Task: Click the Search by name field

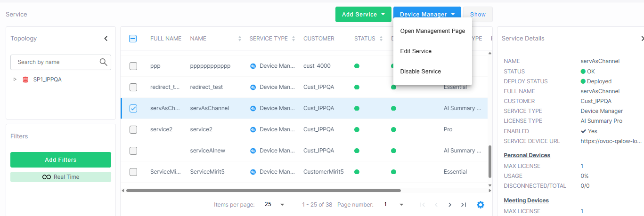Action: 56,62
